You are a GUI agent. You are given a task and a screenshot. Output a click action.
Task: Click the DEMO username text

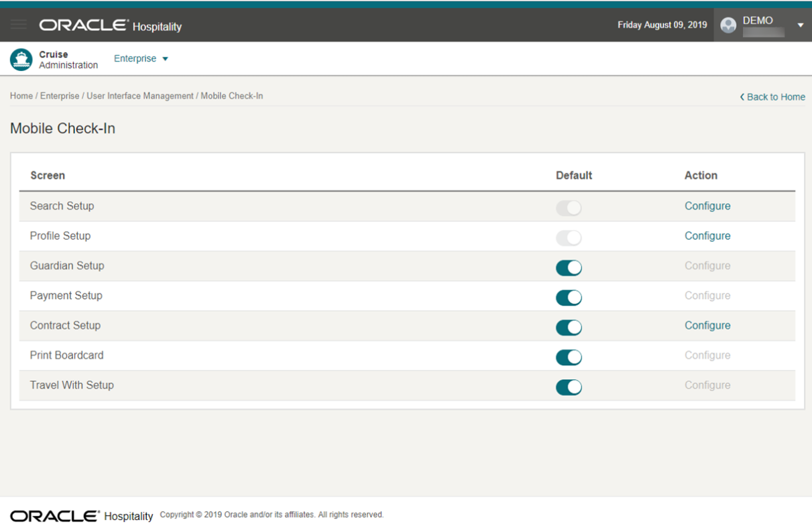(758, 21)
